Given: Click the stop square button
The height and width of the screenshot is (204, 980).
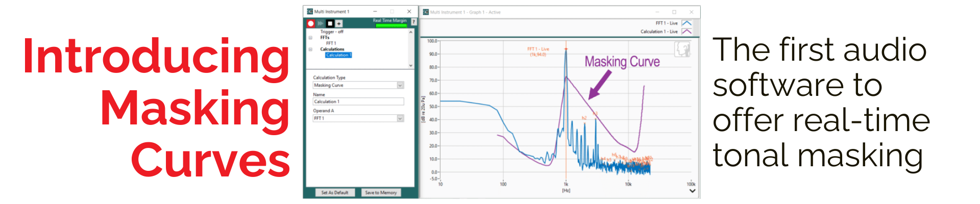Looking at the screenshot, I should click(330, 23).
